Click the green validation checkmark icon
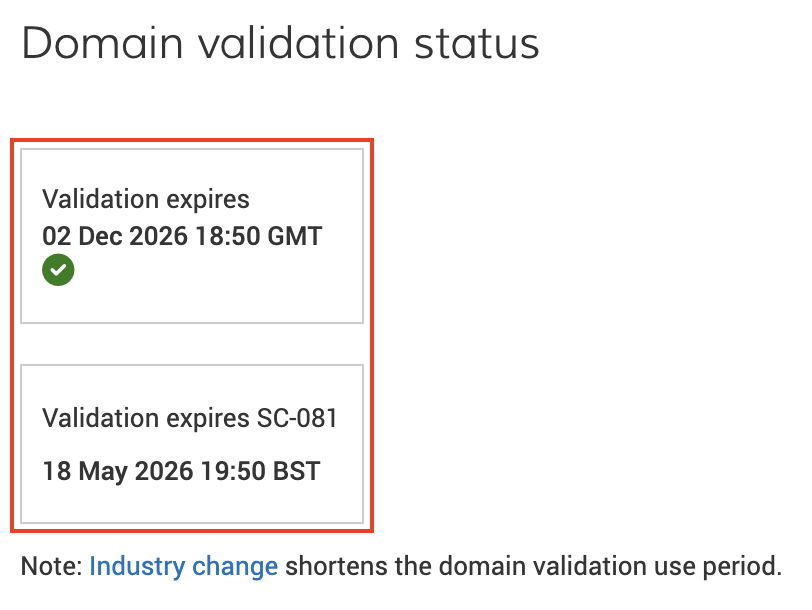The image size is (812, 610). point(58,270)
